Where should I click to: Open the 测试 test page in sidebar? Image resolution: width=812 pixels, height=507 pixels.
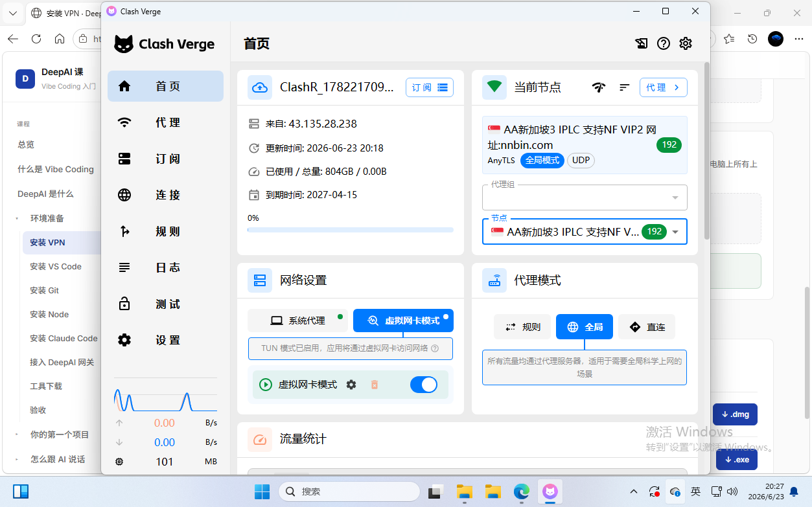tap(165, 304)
